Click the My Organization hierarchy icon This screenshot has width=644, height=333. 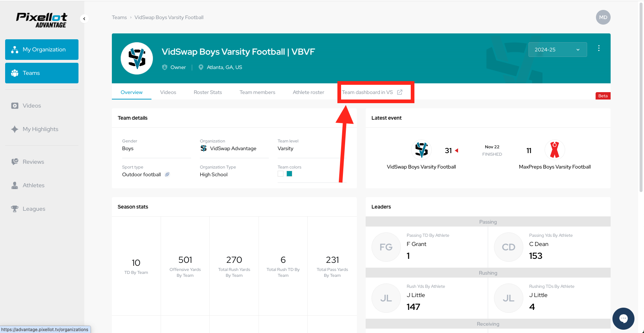[15, 50]
